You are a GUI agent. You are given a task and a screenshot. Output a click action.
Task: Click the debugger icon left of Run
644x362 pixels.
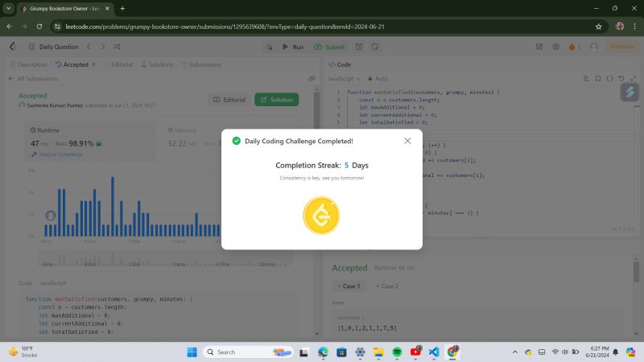point(269,47)
